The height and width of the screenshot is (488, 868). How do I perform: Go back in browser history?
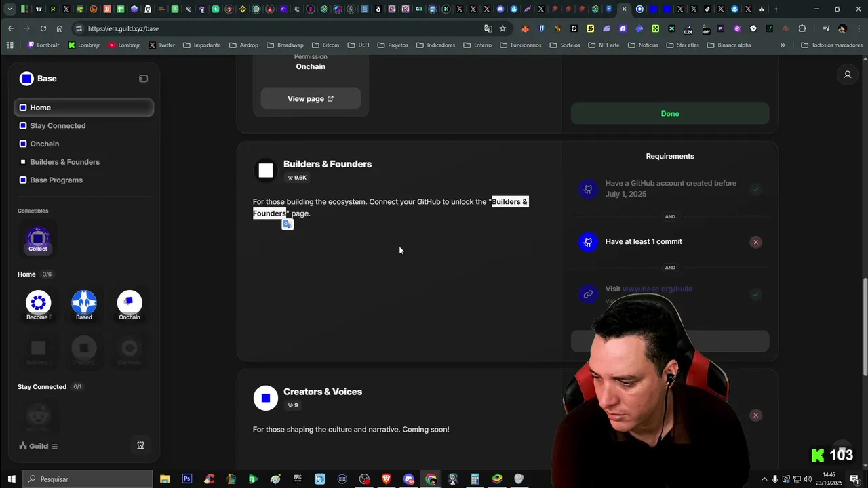11,28
